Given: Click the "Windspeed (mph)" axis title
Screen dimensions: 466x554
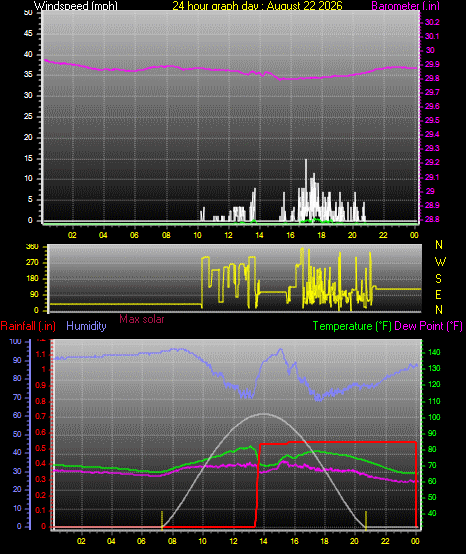Looking at the screenshot, I should click(76, 5).
